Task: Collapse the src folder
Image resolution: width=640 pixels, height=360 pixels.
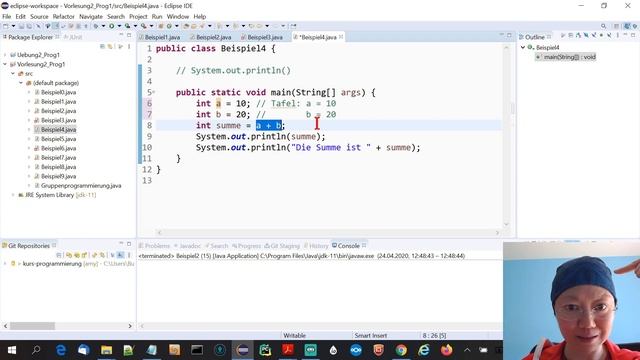Action: 13,73
